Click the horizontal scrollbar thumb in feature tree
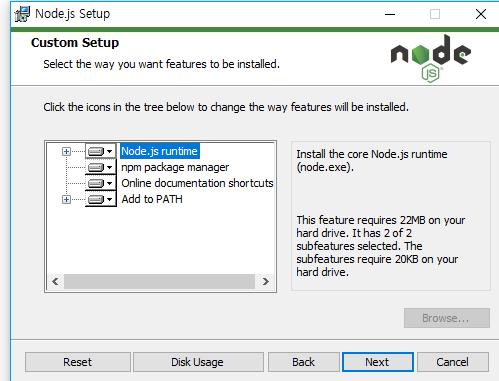 (x=159, y=282)
